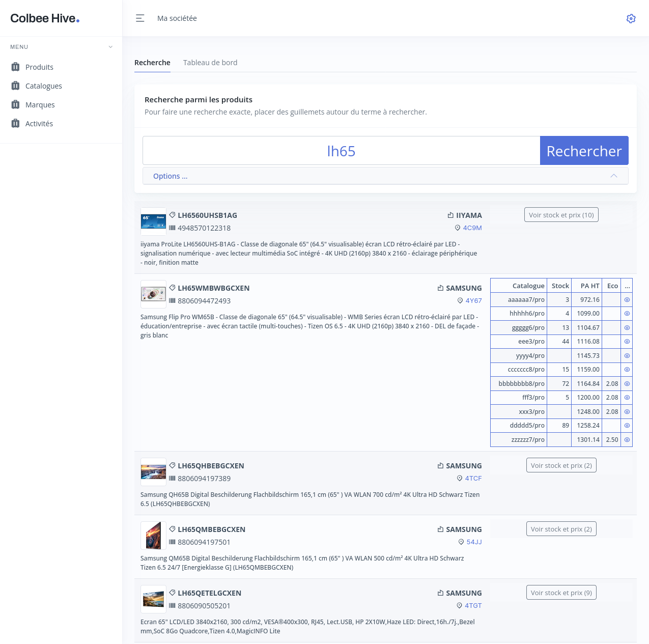The image size is (649, 644).
Task: Click the tag icon beside LH65WMBWBGCXEN
Action: click(x=173, y=288)
